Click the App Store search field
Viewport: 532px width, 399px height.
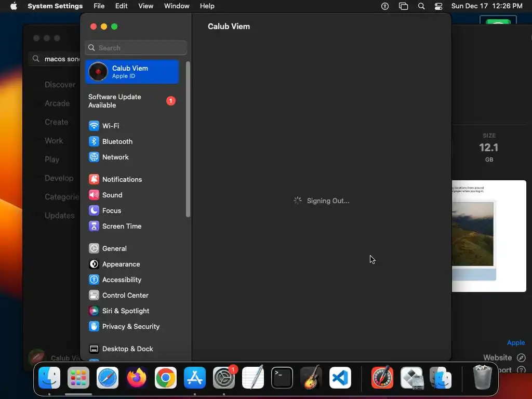pos(55,59)
